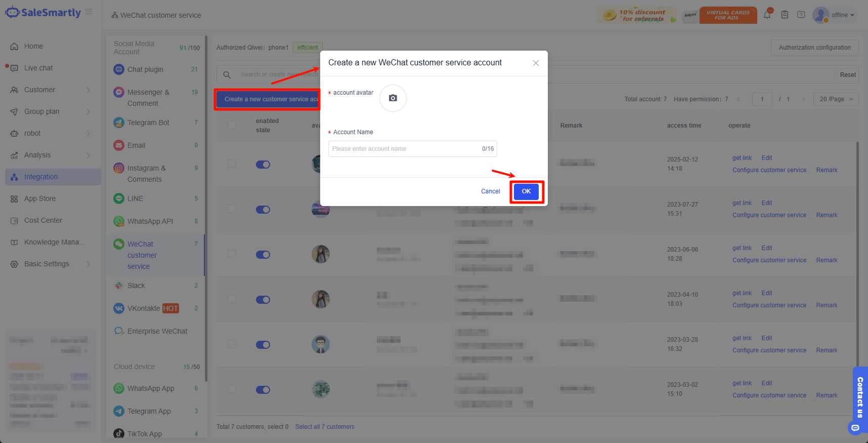Expand the Basic Settings menu arrow
Image resolution: width=868 pixels, height=443 pixels.
(89, 264)
